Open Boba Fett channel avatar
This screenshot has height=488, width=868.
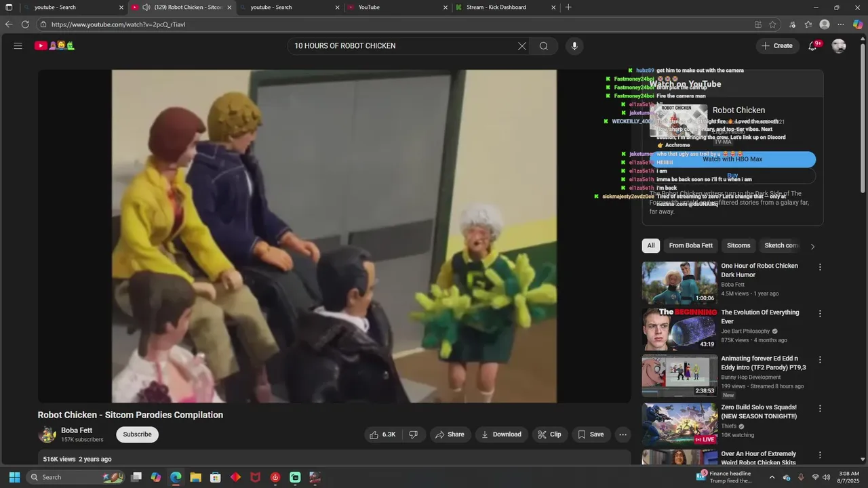point(47,434)
